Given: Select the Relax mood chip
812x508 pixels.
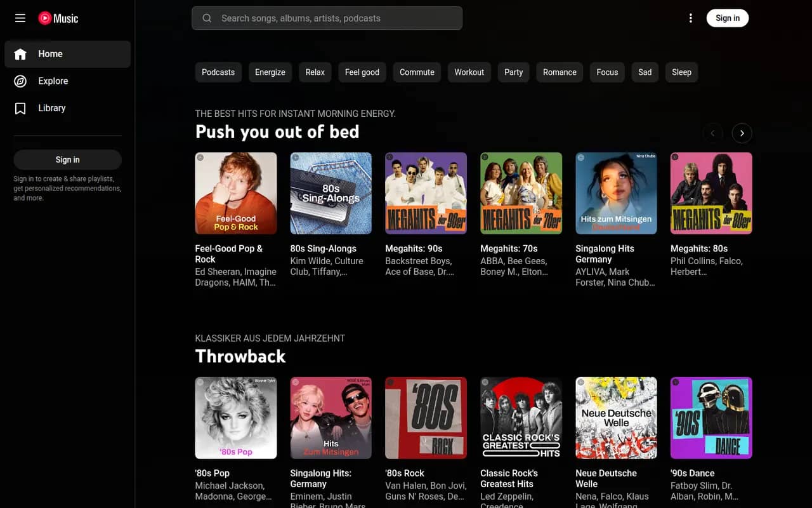Looking at the screenshot, I should point(315,72).
